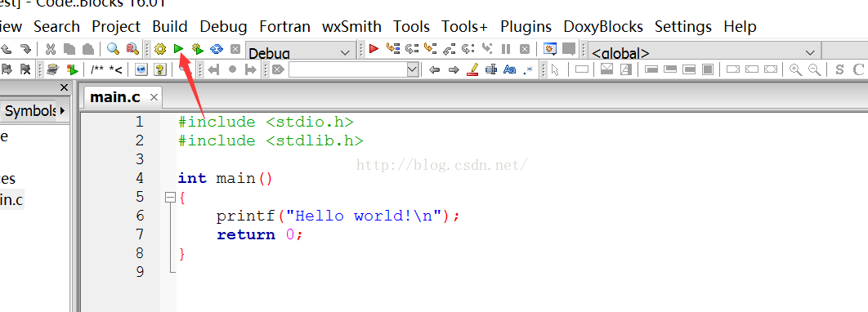
Task: Open the DoxyBlocks CHM help icon
Action: pyautogui.click(x=160, y=69)
